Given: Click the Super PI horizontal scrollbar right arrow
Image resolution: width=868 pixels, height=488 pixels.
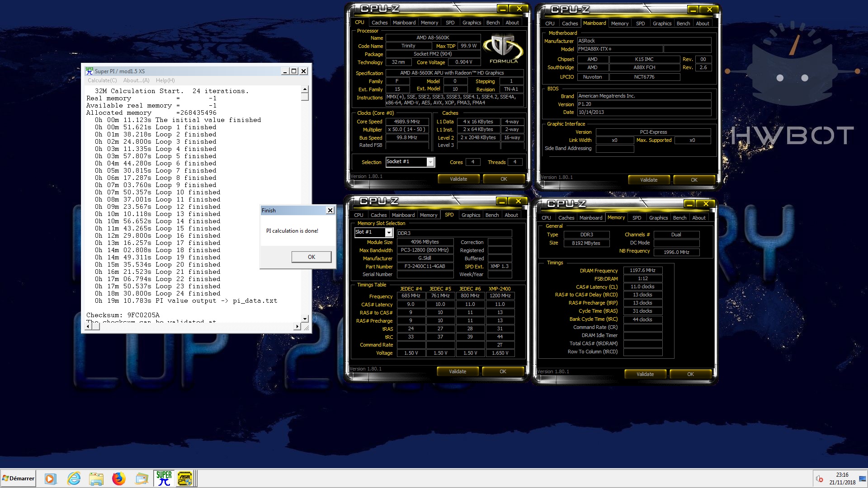Looking at the screenshot, I should pos(297,326).
